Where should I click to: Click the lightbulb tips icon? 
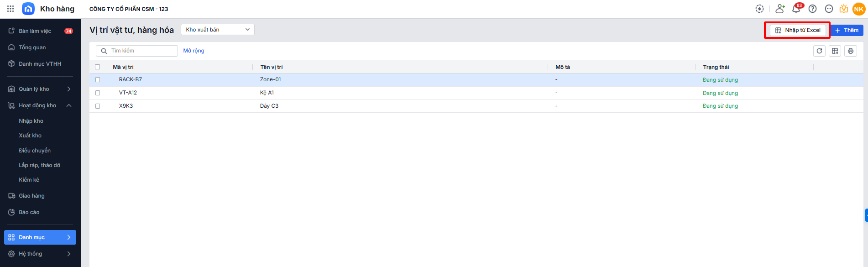pyautogui.click(x=844, y=9)
